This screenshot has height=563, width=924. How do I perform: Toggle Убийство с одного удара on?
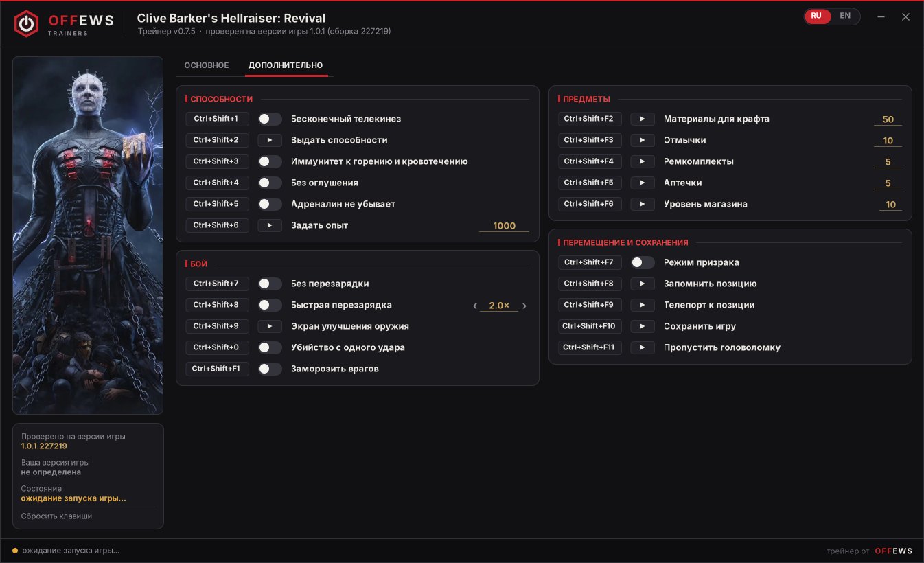click(270, 347)
